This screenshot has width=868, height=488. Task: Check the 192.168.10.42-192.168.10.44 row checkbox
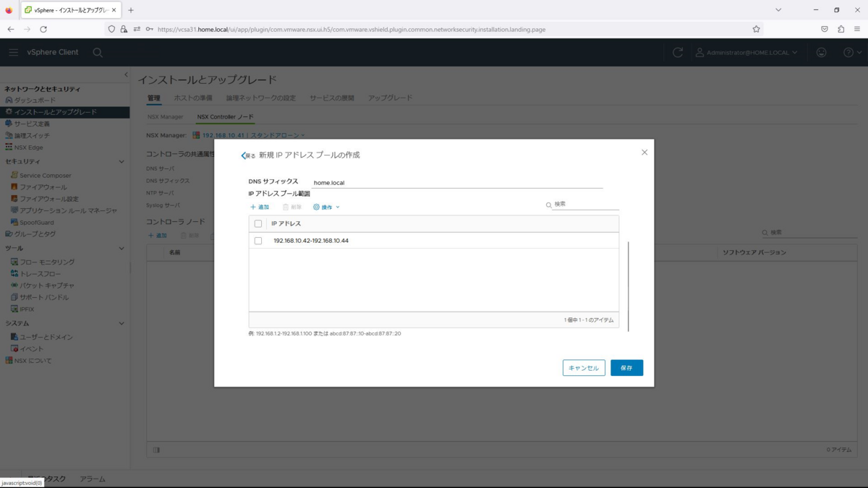pyautogui.click(x=258, y=241)
